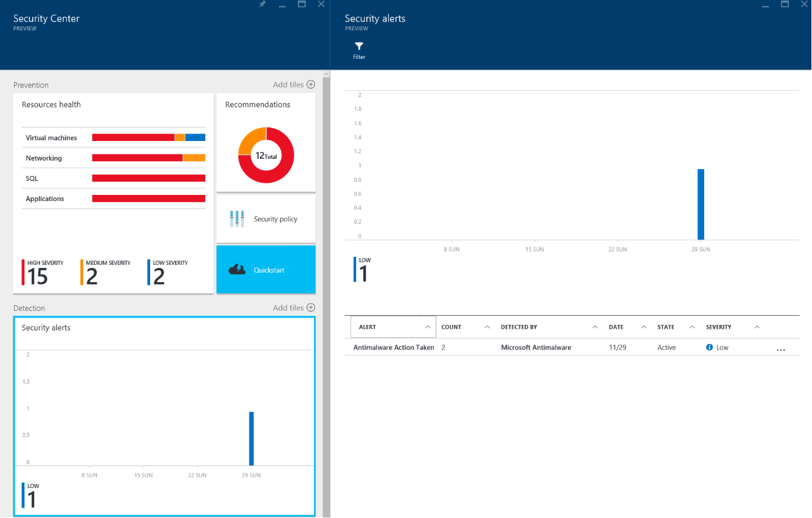Click plus icon beside Prevention Add tiles
812x518 pixels.
311,85
